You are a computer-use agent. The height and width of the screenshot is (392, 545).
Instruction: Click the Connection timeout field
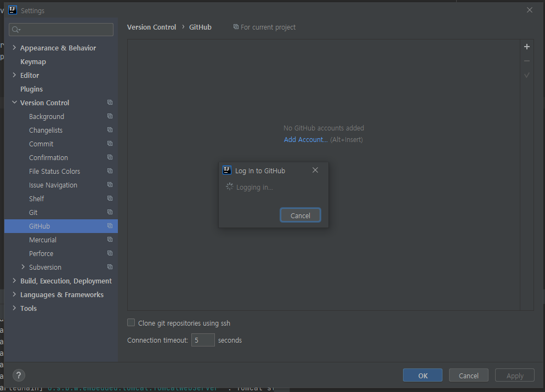coord(203,340)
